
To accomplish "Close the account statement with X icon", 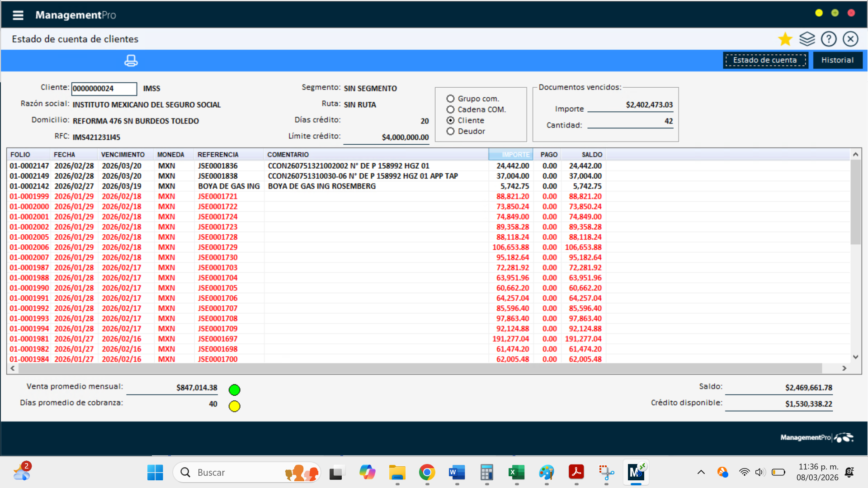I will pyautogui.click(x=850, y=39).
